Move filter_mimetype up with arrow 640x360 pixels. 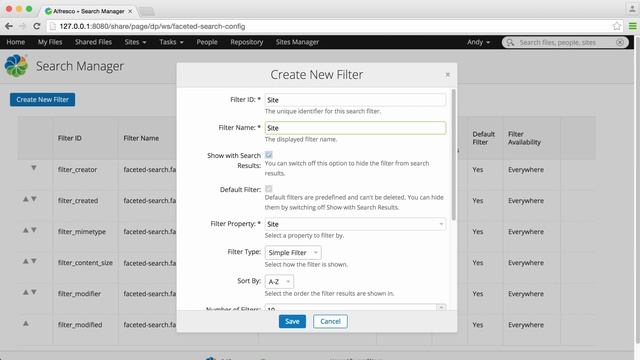(x=26, y=230)
